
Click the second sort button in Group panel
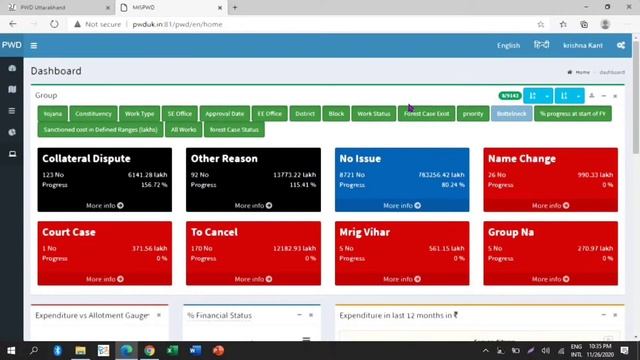click(x=564, y=96)
